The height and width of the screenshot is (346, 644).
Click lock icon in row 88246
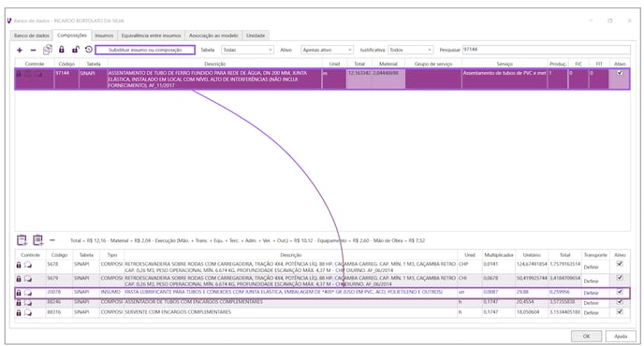coord(19,302)
